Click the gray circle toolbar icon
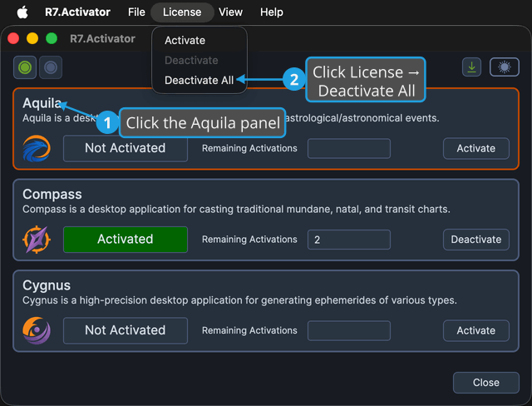The image size is (532, 406). pos(51,67)
